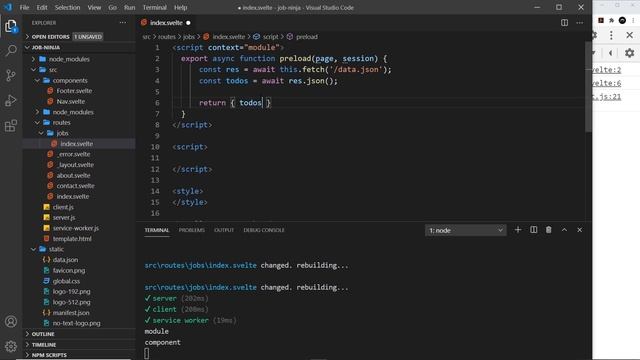Open Nav.svelte file
Image resolution: width=640 pixels, height=360 pixels.
tap(80, 101)
